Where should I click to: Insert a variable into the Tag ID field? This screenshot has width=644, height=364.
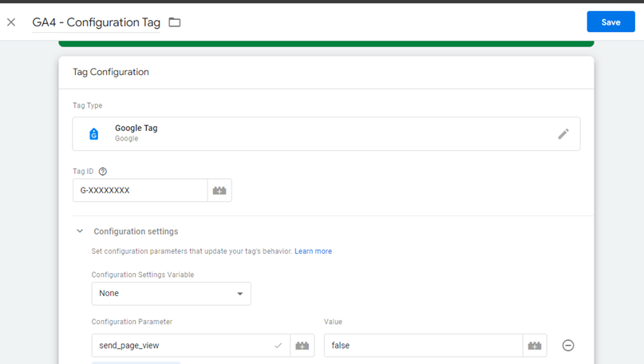(219, 190)
